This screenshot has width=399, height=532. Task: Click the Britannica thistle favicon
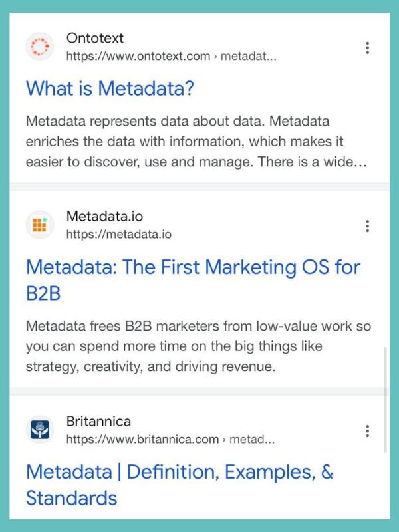pyautogui.click(x=40, y=430)
